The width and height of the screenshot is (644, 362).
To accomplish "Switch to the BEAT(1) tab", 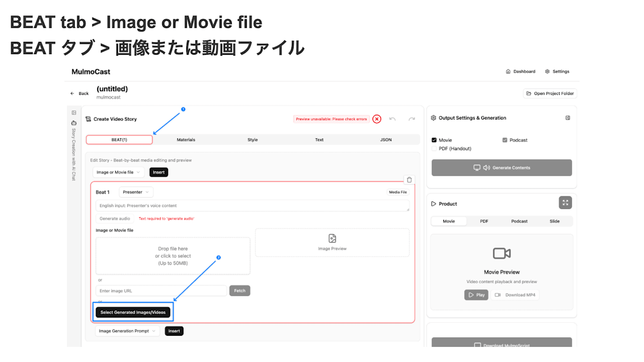I will pyautogui.click(x=119, y=140).
